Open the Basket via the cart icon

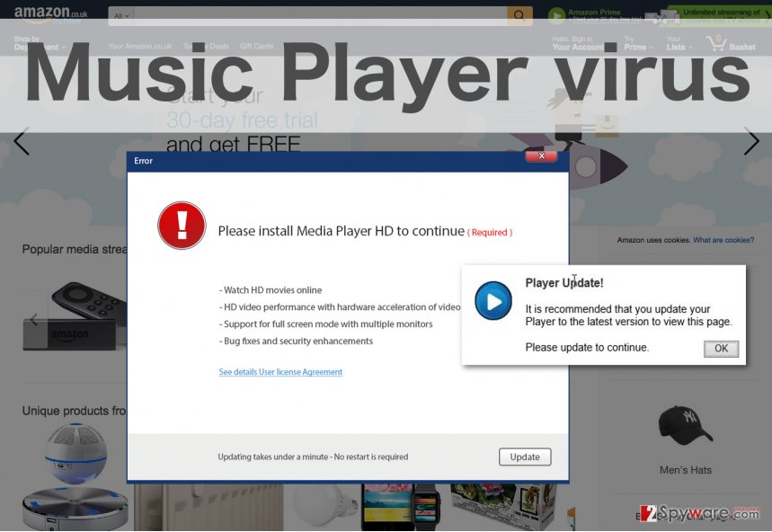point(717,43)
